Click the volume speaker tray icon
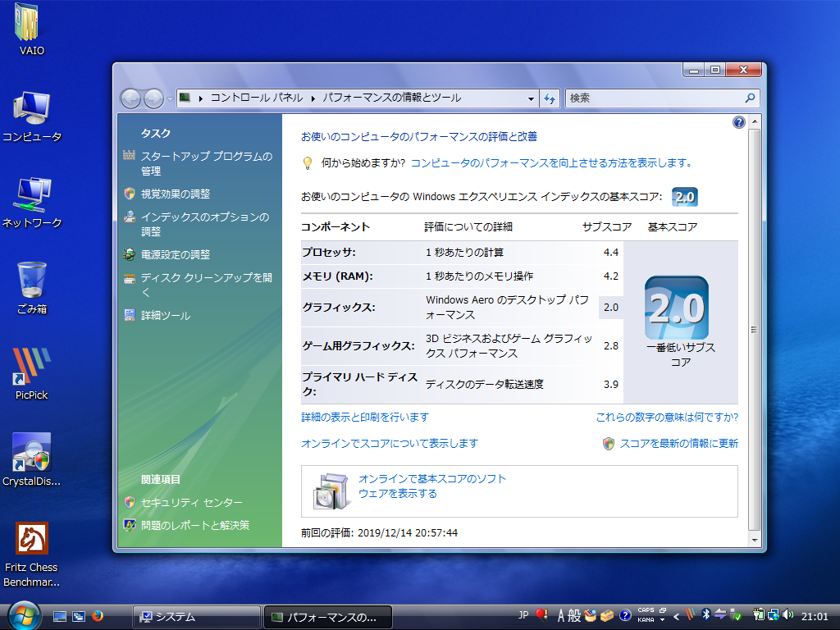The width and height of the screenshot is (840, 630). pos(788,615)
